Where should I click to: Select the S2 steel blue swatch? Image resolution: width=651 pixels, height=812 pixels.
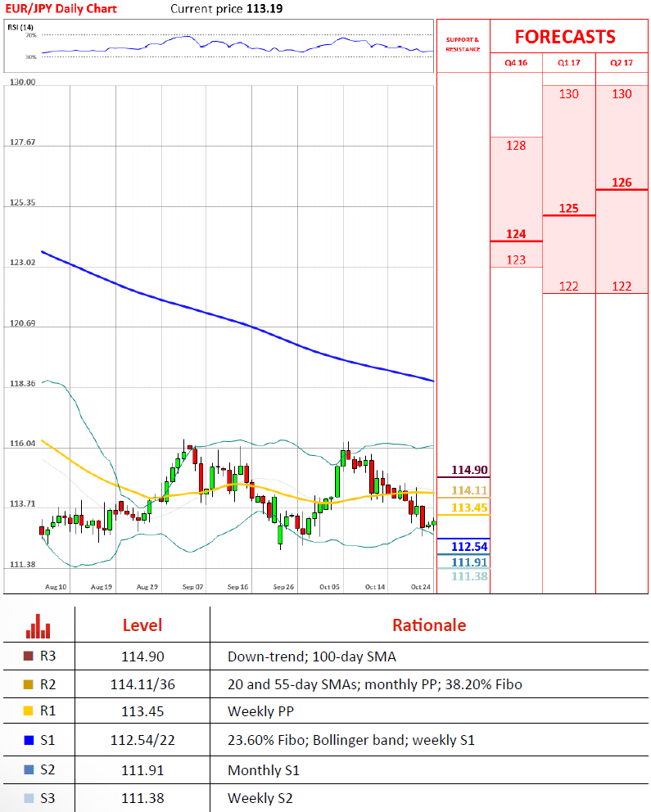(x=29, y=769)
